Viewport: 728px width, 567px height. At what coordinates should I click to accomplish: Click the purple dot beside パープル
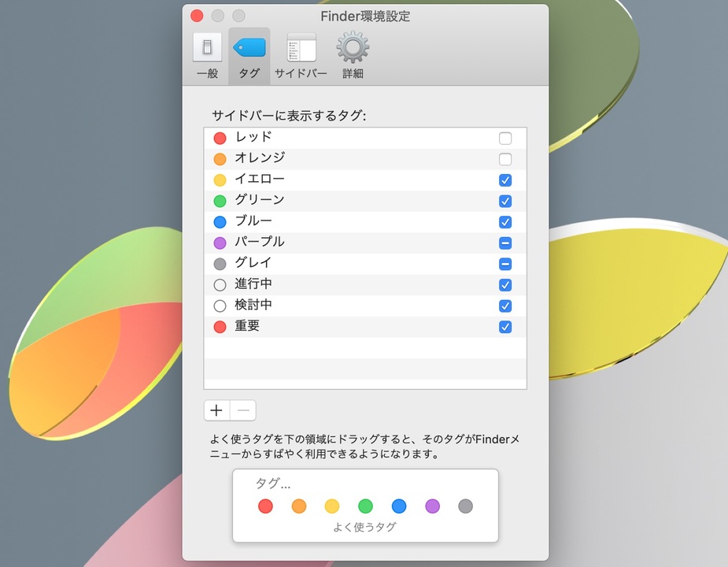220,243
